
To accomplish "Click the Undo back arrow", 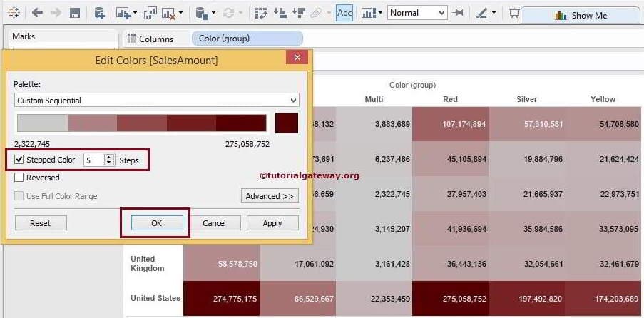I will [x=37, y=13].
